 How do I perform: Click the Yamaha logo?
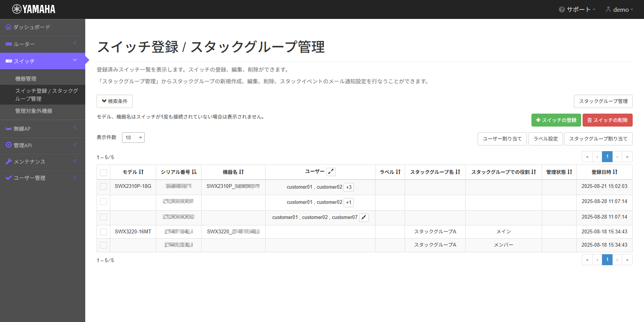point(34,9)
